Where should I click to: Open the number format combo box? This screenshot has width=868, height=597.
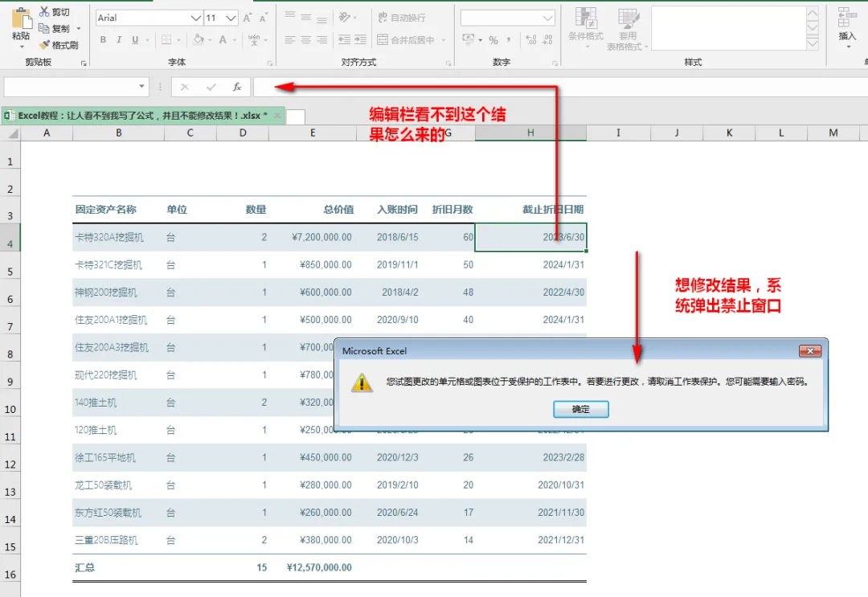pyautogui.click(x=507, y=18)
